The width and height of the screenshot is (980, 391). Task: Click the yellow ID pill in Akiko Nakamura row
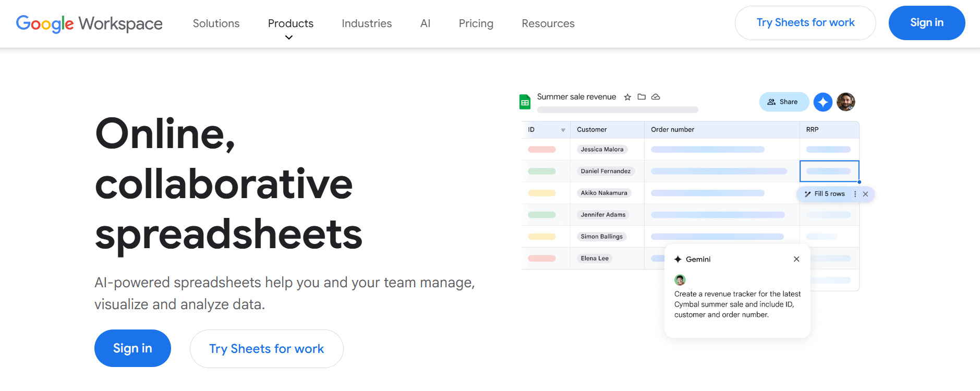point(542,193)
